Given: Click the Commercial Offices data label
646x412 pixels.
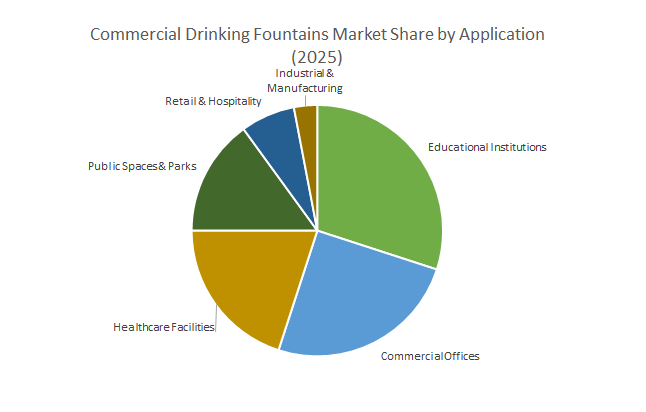Looking at the screenshot, I should click(x=430, y=356).
